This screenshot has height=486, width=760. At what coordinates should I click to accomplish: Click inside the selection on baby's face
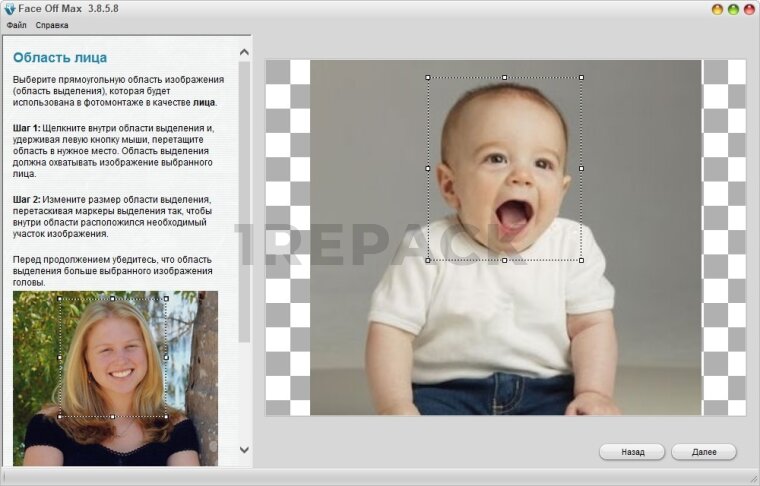tap(505, 170)
